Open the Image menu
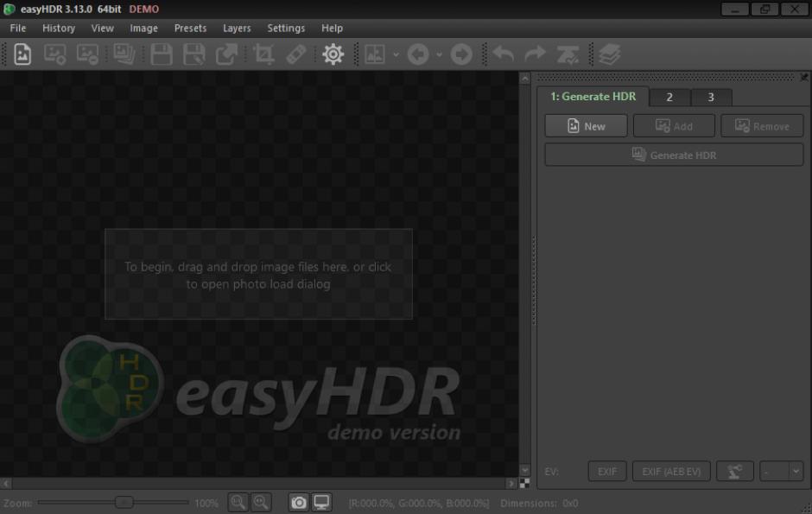The width and height of the screenshot is (812, 514). click(144, 28)
